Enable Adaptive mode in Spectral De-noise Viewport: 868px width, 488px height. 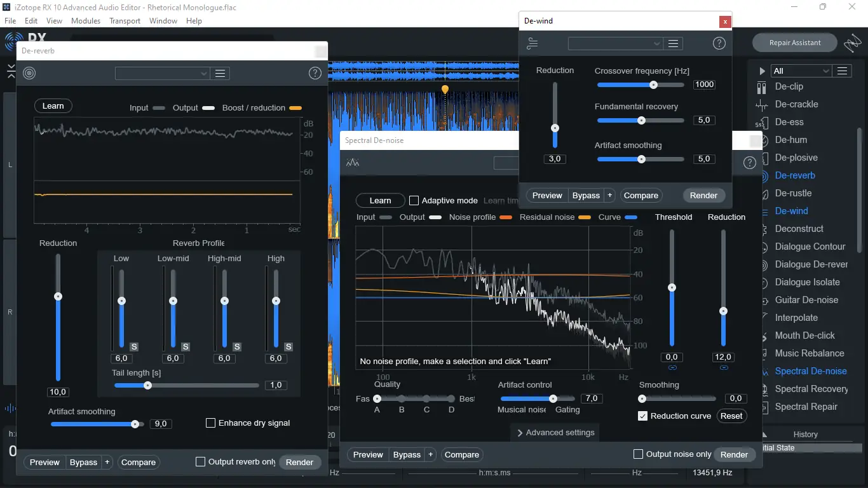(x=414, y=200)
